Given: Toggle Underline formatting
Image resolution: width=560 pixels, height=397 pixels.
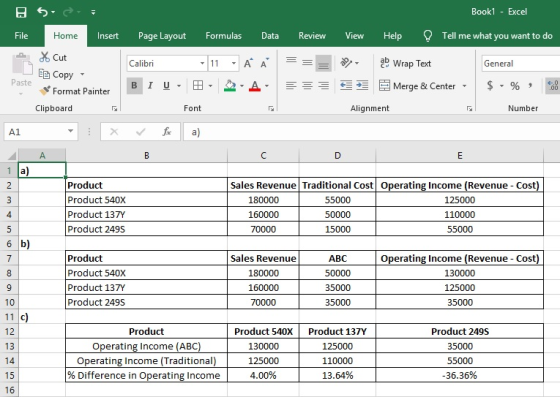Looking at the screenshot, I should 166,86.
